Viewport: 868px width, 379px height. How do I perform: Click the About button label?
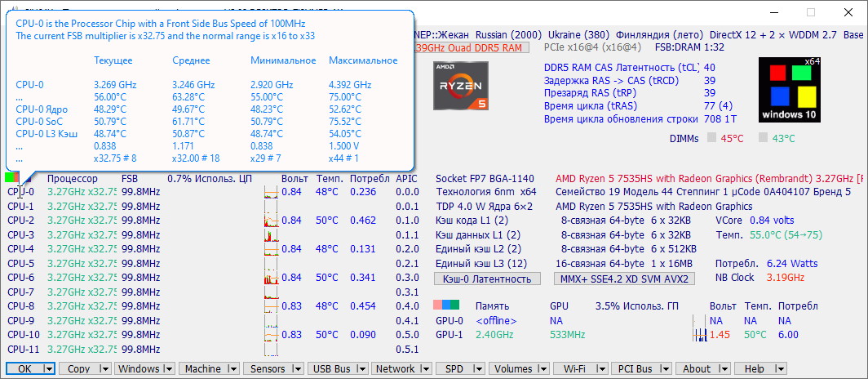coord(697,368)
